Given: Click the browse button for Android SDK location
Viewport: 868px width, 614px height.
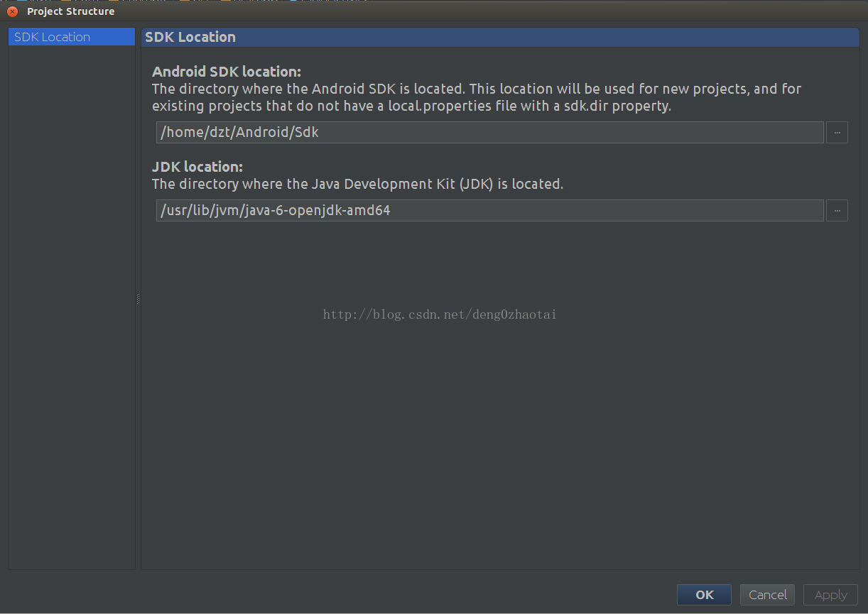Looking at the screenshot, I should pos(837,132).
